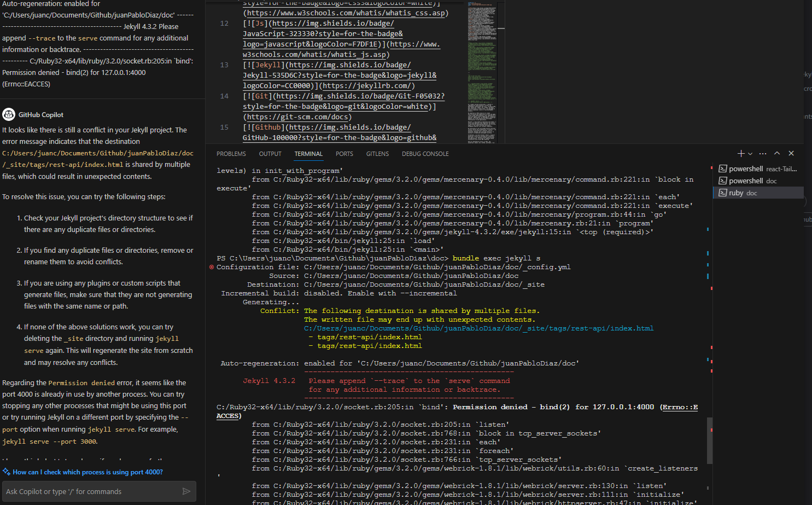Image resolution: width=812 pixels, height=505 pixels.
Task: Click the GitHub Copilot avatar icon
Action: pyautogui.click(x=9, y=114)
